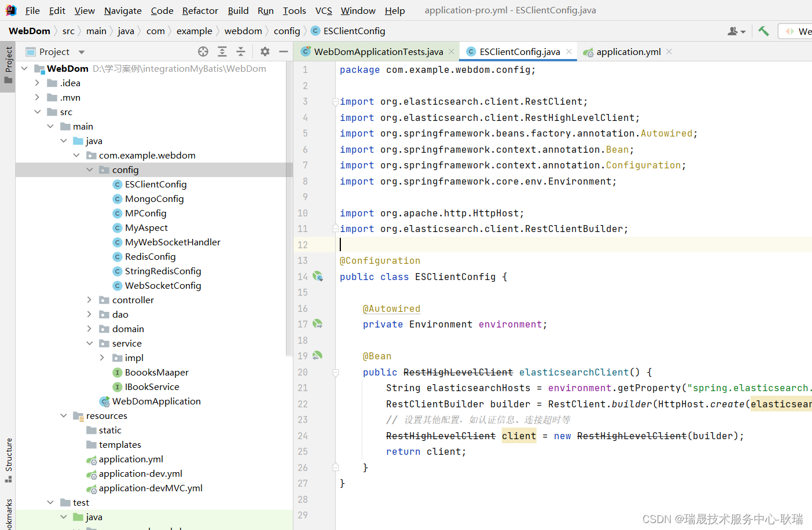Select IBookService interface in tree
Screen dimensions: 812x530
click(x=152, y=387)
